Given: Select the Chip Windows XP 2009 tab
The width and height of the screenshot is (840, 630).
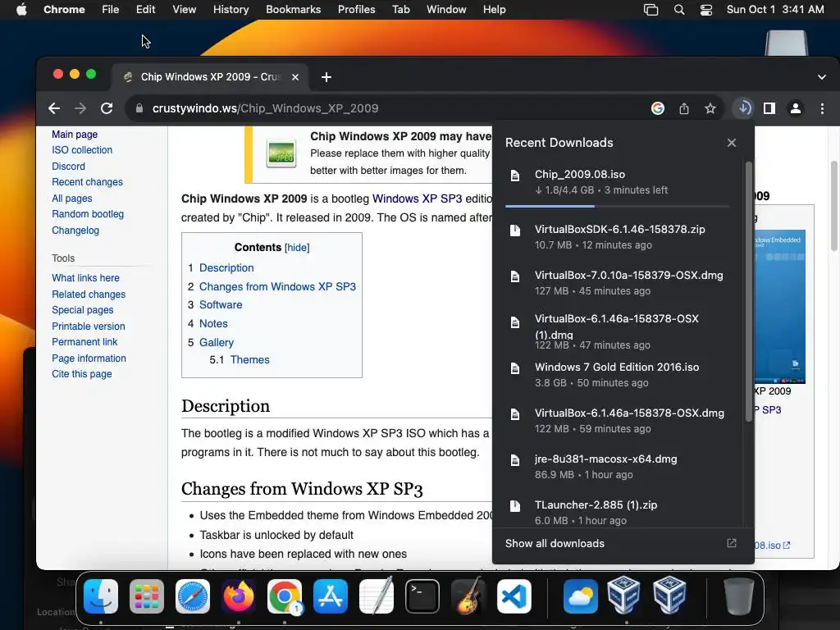Looking at the screenshot, I should 210,77.
